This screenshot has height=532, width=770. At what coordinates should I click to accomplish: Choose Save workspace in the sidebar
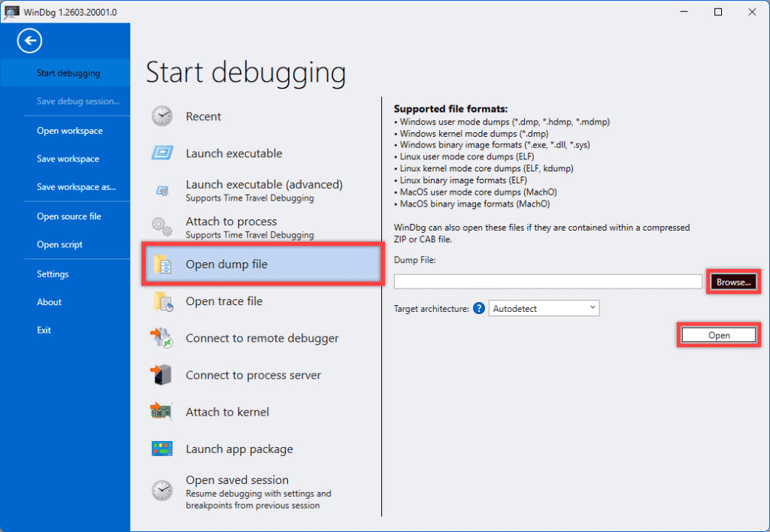pos(68,159)
